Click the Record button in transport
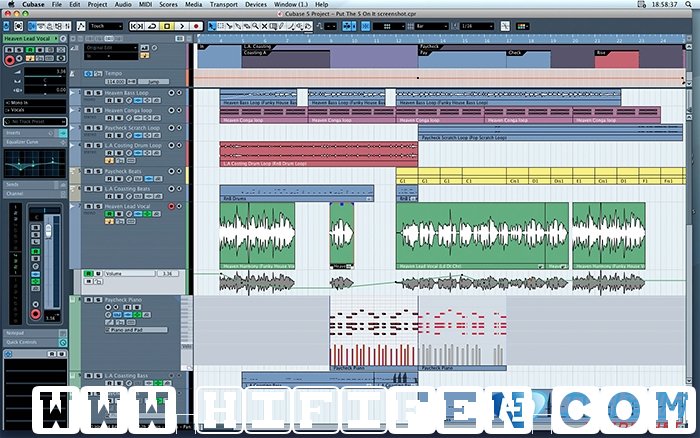Screen dimensions: 700x438 point(196,26)
